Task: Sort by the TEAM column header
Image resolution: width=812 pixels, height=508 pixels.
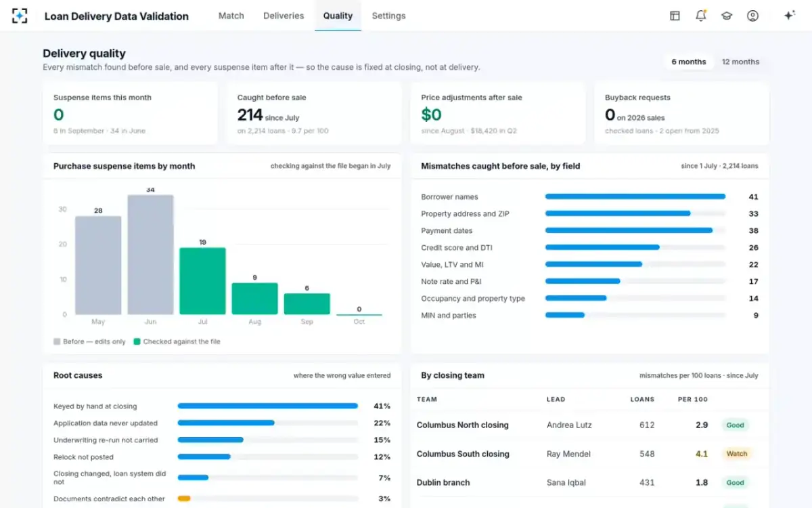Action: point(427,400)
